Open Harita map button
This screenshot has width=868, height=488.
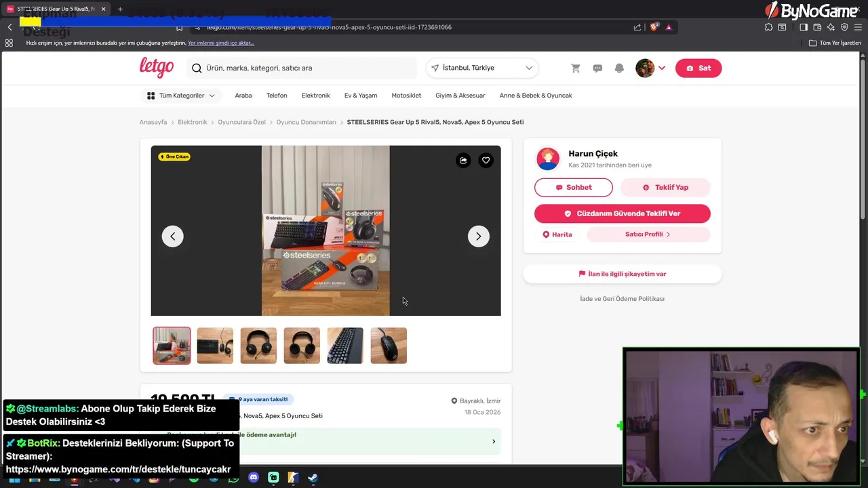[557, 235]
